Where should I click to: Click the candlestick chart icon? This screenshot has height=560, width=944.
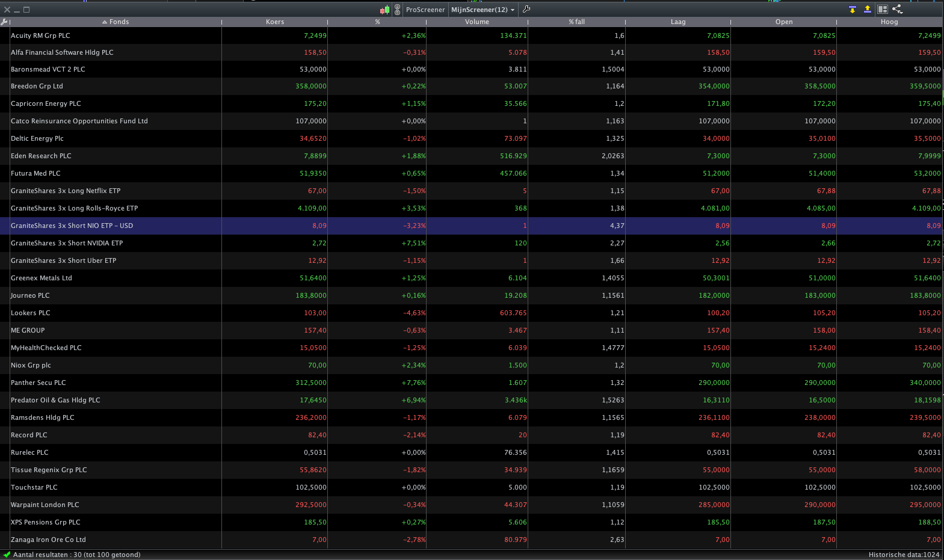384,10
